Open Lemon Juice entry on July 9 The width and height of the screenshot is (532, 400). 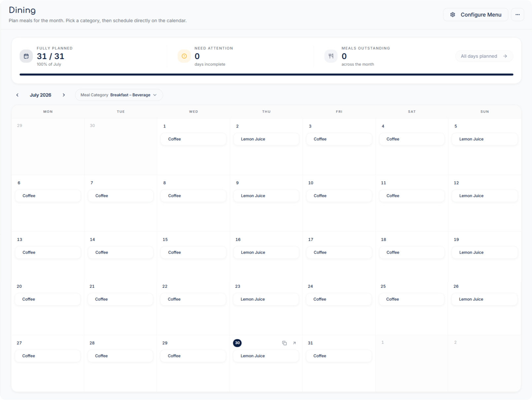[266, 196]
